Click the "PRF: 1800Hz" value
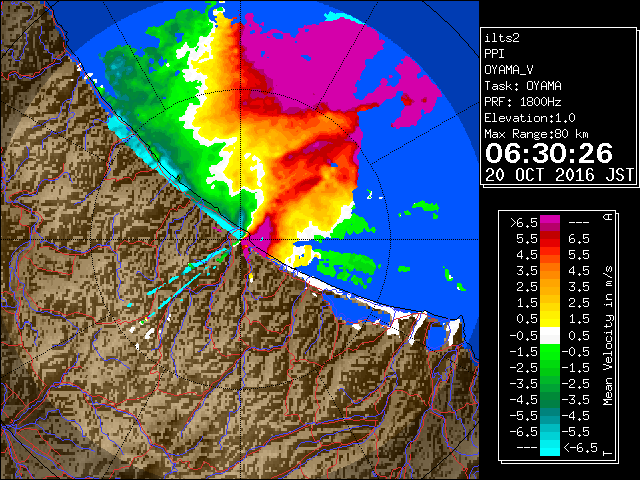This screenshot has height=480, width=640. pos(523,102)
